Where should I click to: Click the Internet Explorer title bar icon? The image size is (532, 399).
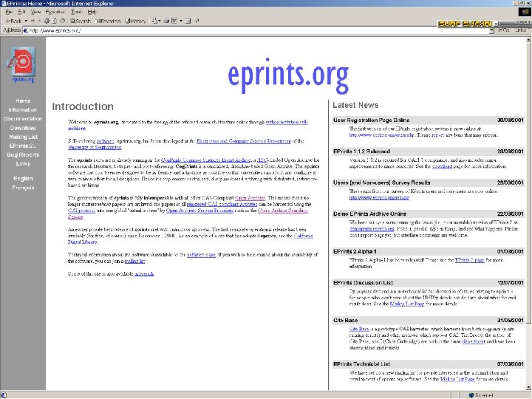pos(4,3)
